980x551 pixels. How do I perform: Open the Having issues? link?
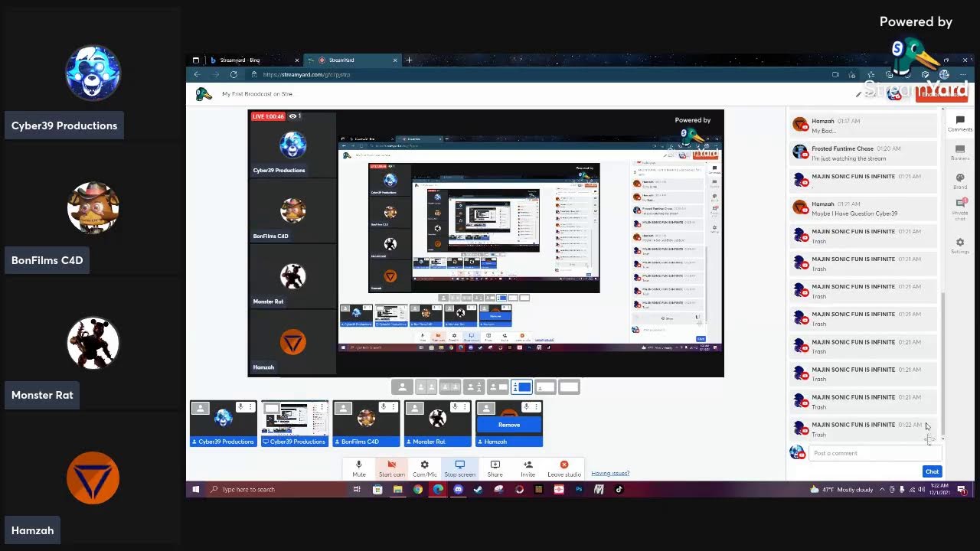(610, 473)
